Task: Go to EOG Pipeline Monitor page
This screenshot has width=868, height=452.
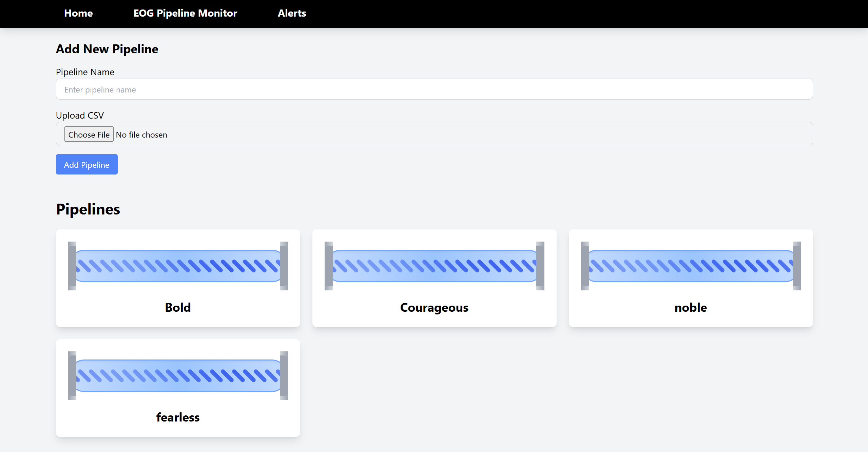Action: (185, 13)
